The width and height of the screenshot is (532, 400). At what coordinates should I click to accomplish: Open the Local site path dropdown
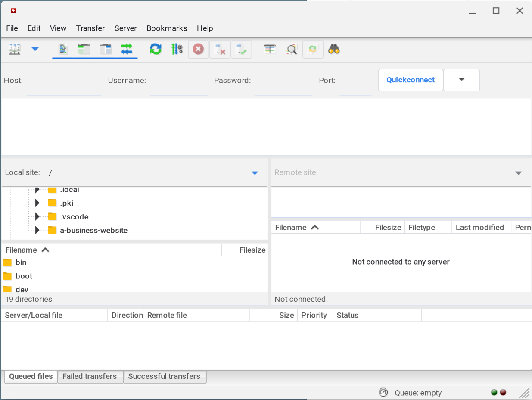pos(255,173)
